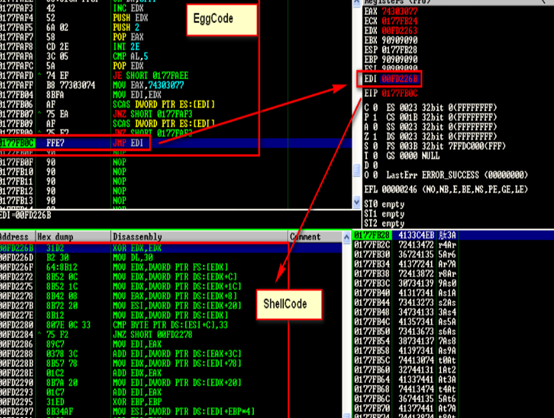Select the POP EDX row at 0177FAFC

click(176, 66)
